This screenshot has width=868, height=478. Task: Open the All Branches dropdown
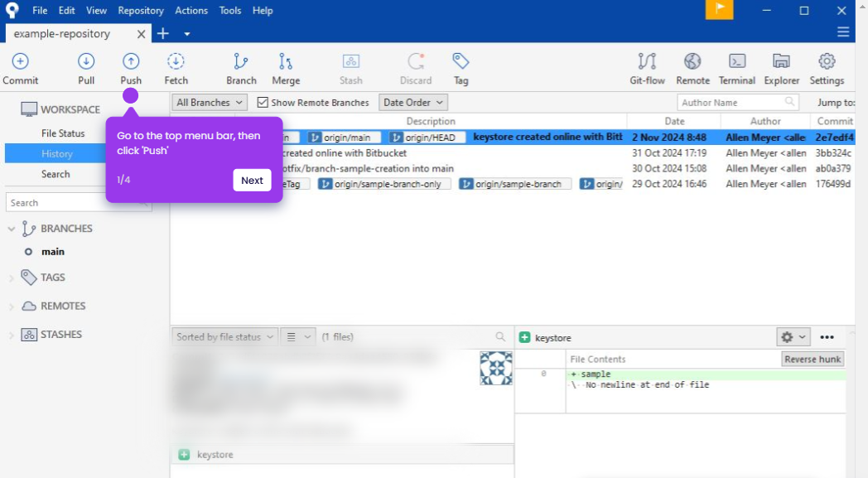(210, 103)
